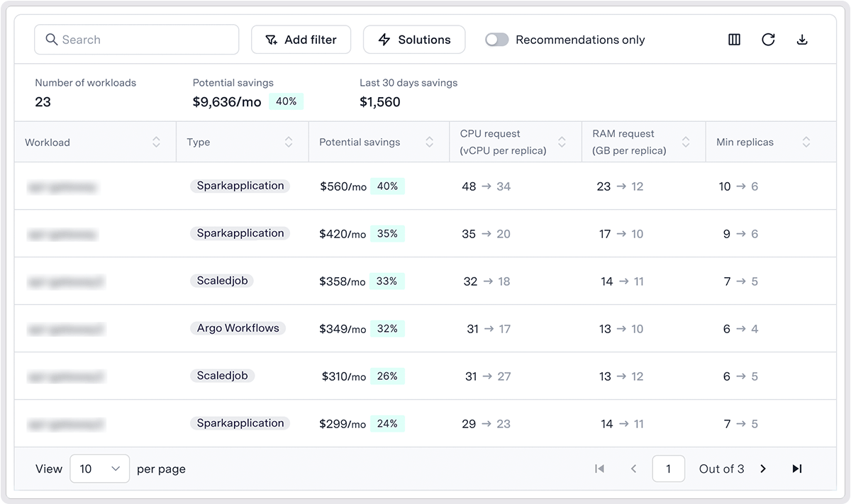Image resolution: width=851 pixels, height=504 pixels.
Task: Sort by RAM request column
Action: [x=686, y=142]
